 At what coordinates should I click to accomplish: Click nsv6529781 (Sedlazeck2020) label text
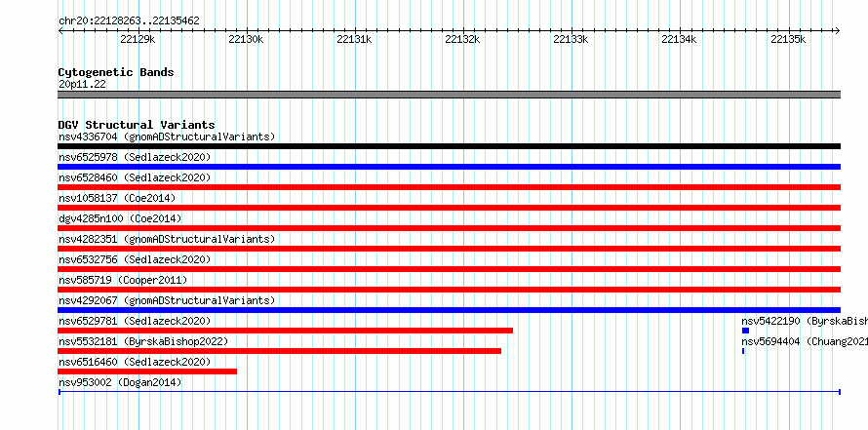[135, 321]
